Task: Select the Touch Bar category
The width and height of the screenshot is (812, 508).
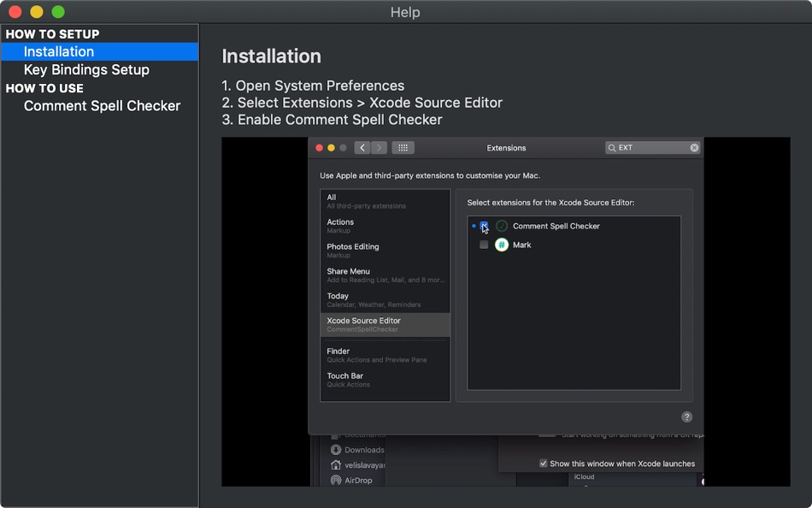Action: pos(385,380)
